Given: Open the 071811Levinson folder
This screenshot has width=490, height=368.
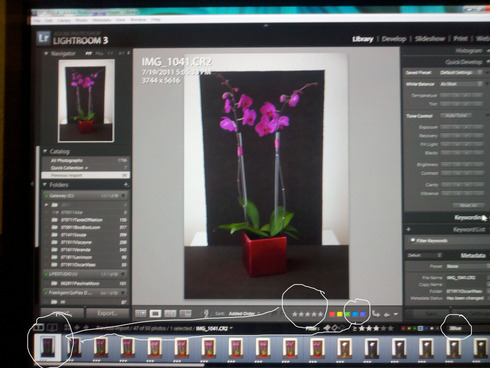Looking at the screenshot, I should (86, 257).
